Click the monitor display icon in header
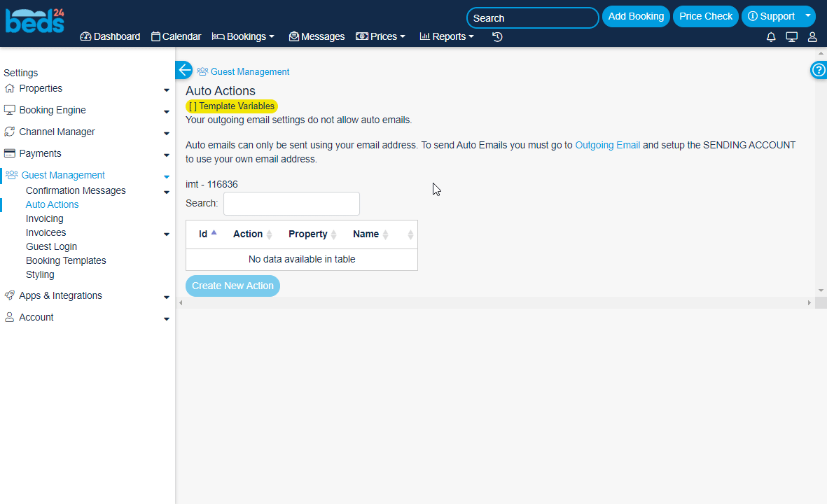Viewport: 827px width, 504px height. tap(792, 37)
